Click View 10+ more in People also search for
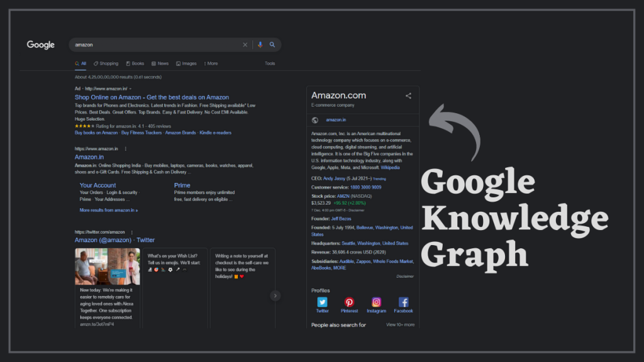 tap(401, 324)
